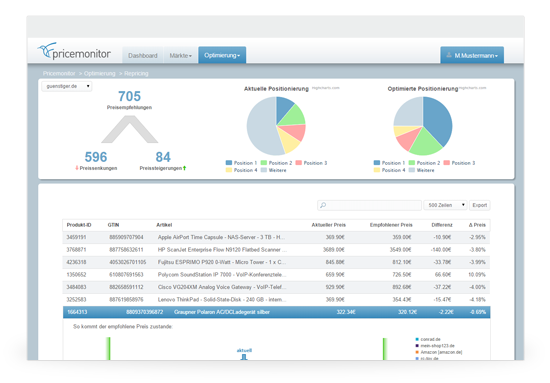
Task: Click the magnifier icon in the search box
Action: click(323, 205)
